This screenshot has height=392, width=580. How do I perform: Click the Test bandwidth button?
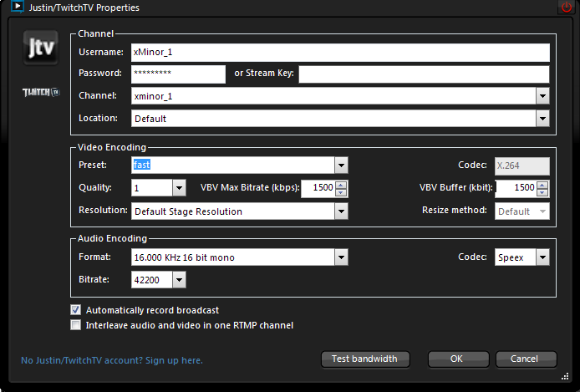365,359
